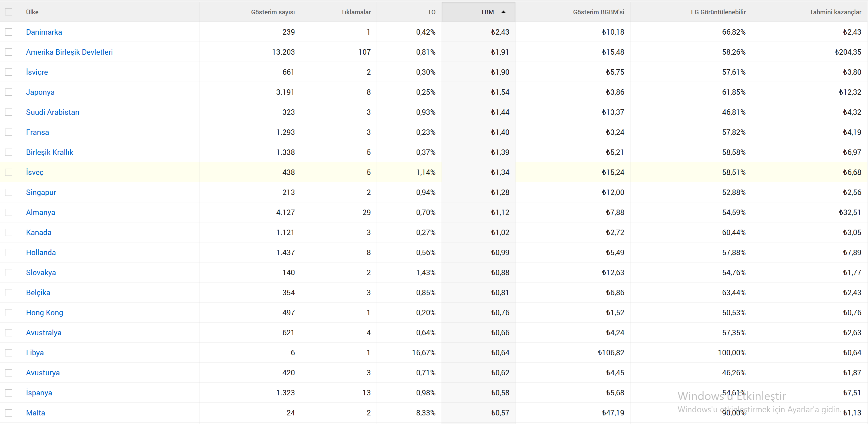Open the İspanya country link
The width and height of the screenshot is (868, 424).
tap(39, 393)
